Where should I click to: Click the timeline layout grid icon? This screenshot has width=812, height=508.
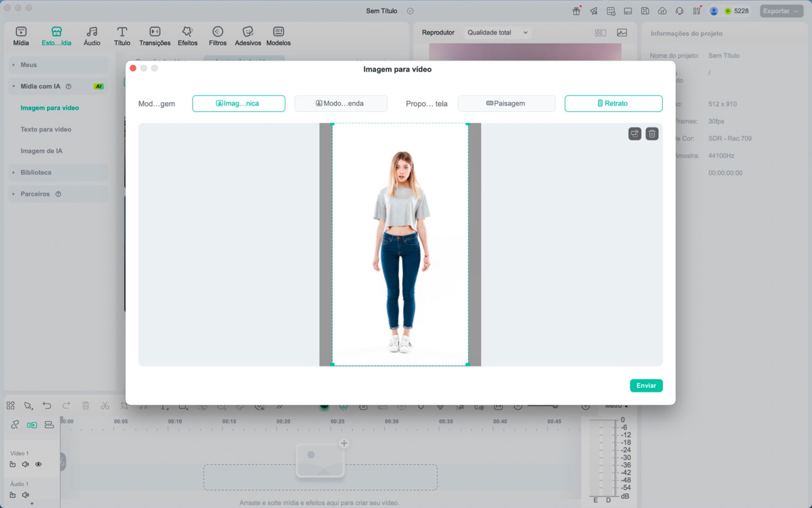(11, 406)
